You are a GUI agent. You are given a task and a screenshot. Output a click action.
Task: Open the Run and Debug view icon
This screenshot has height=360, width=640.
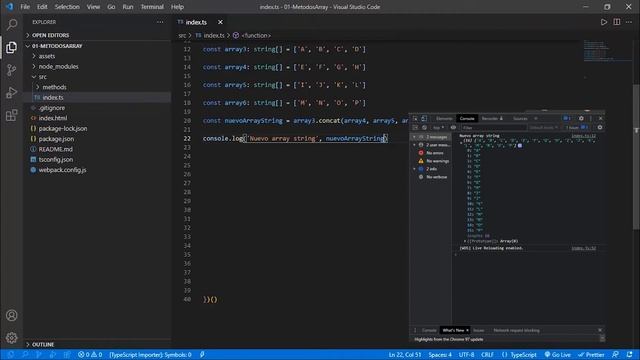click(11, 93)
